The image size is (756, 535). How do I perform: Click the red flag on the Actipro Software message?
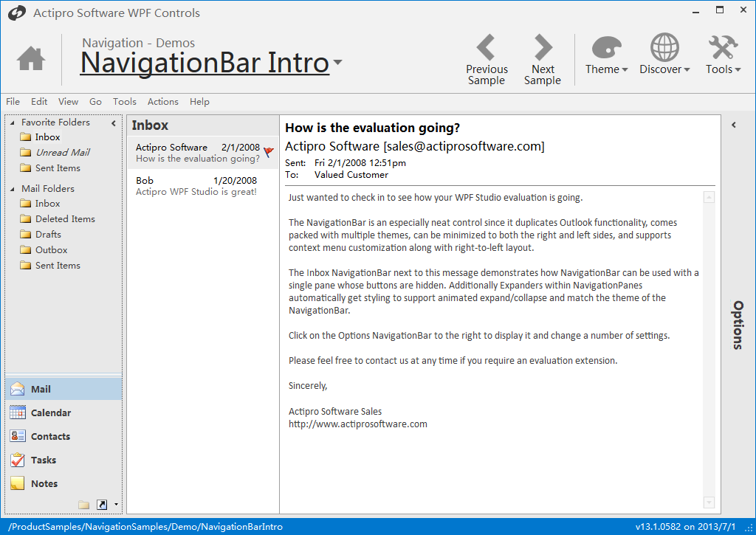tap(269, 152)
